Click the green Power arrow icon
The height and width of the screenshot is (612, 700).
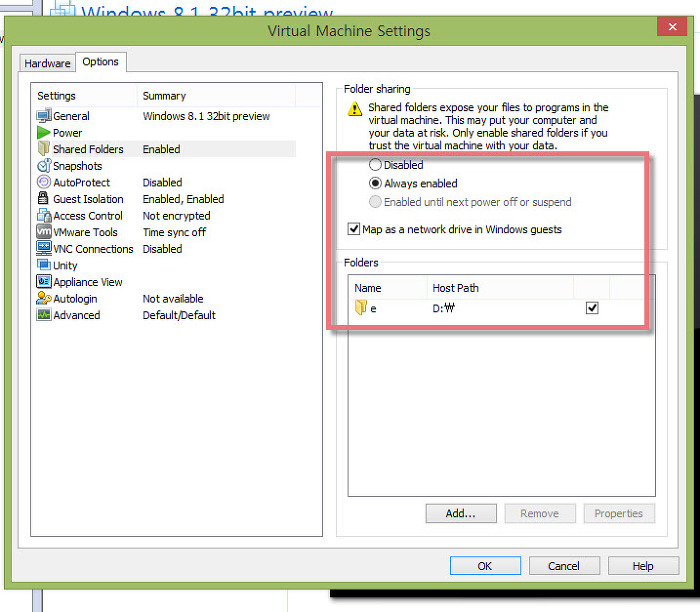click(x=44, y=133)
